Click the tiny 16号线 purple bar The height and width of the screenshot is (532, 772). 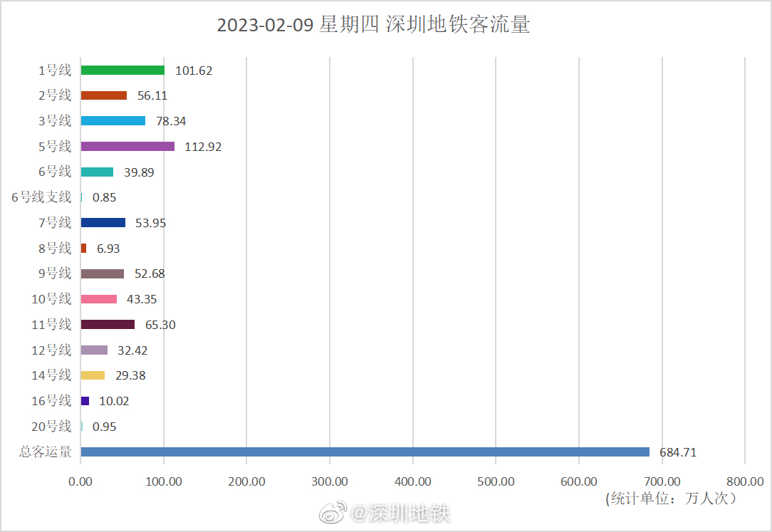tap(85, 401)
